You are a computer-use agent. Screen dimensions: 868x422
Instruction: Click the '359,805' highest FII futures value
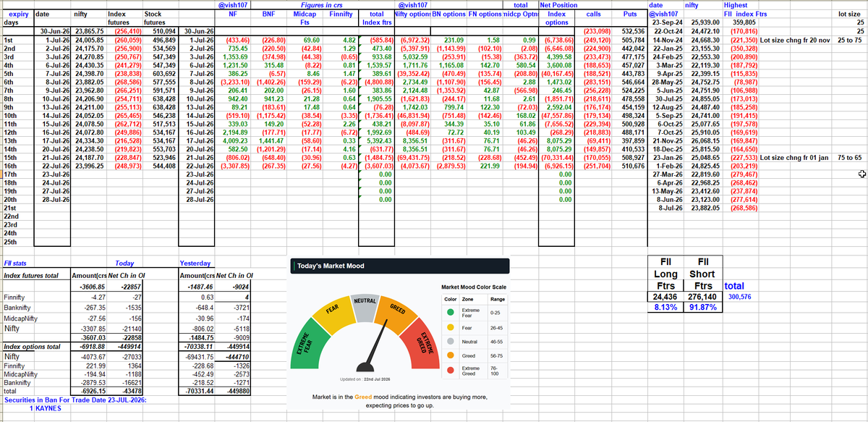pyautogui.click(x=744, y=22)
